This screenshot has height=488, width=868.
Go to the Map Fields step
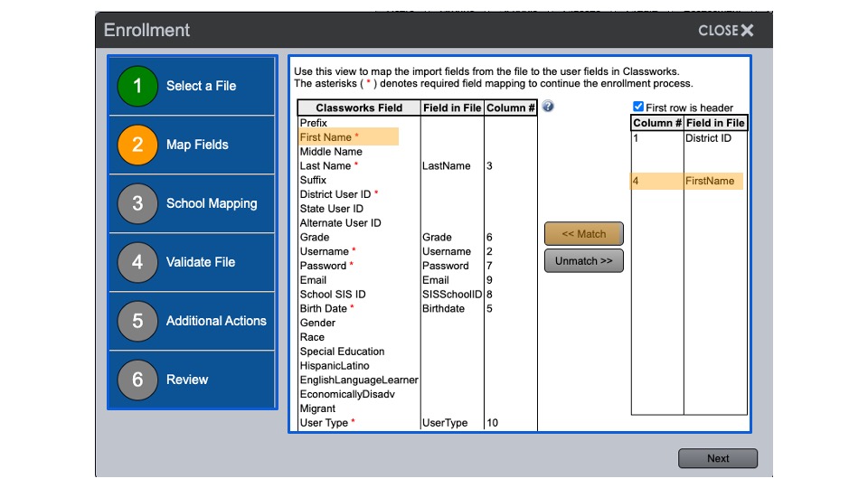pyautogui.click(x=192, y=145)
